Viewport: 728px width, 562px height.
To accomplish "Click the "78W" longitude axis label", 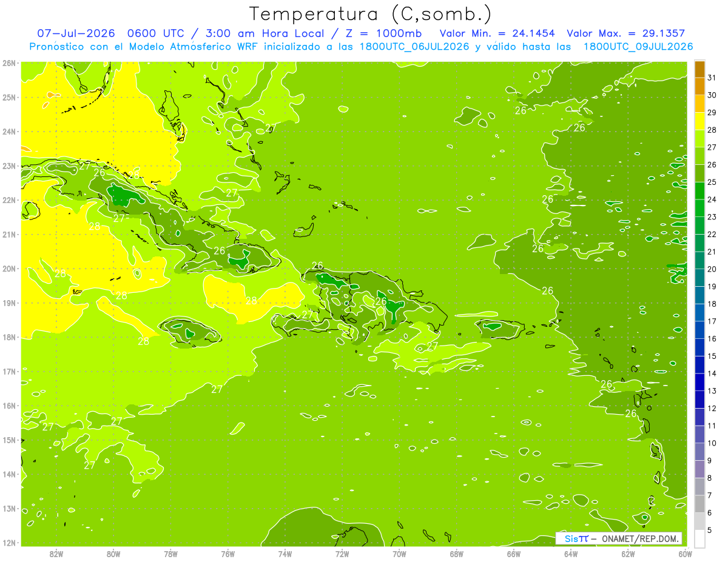I will [171, 553].
